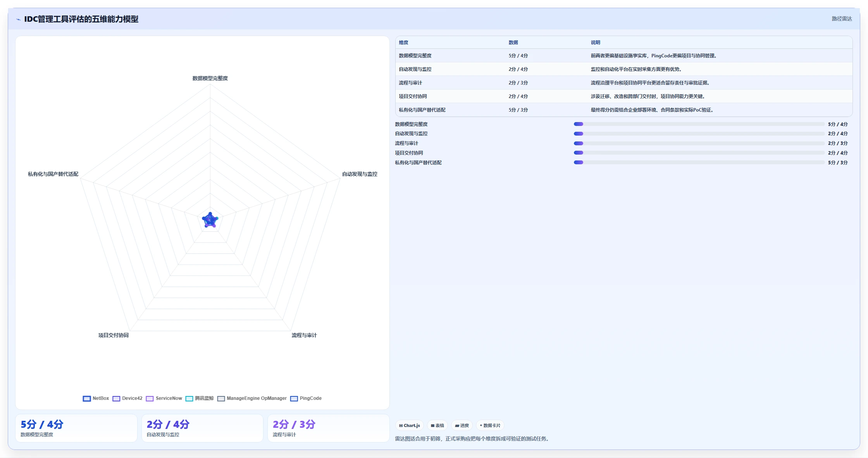Toggle 腾讯蓝鲸 dataset in chart legend
Image resolution: width=868 pixels, height=458 pixels.
(x=200, y=398)
